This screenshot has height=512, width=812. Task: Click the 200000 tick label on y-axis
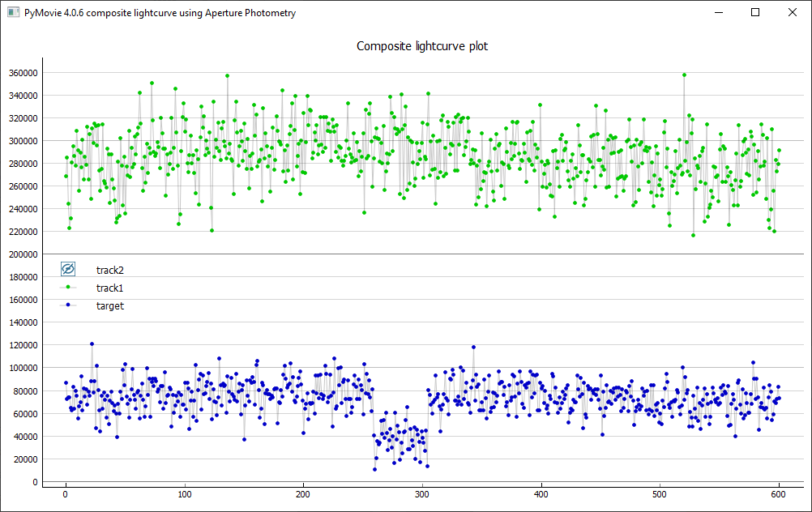click(22, 254)
